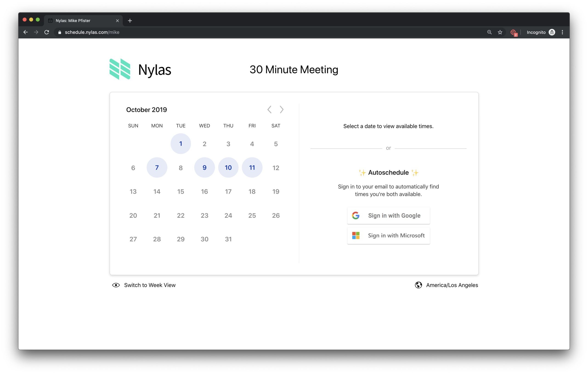Click the Nylas logo
The height and width of the screenshot is (374, 588).
(140, 69)
